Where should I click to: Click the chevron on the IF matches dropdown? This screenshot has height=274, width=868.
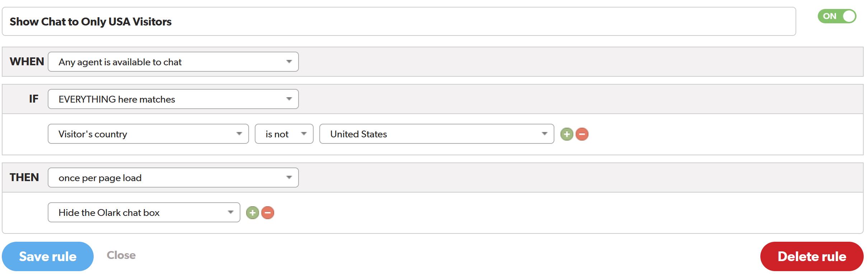289,99
